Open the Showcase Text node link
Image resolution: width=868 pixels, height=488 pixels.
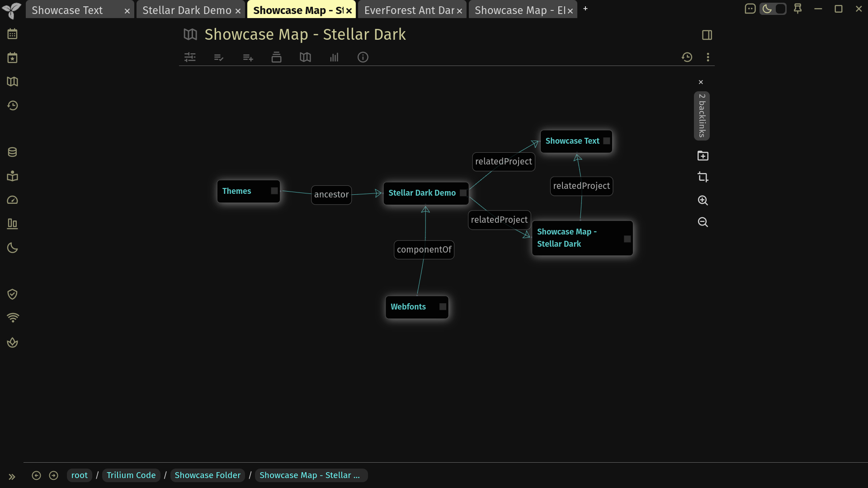[572, 141]
